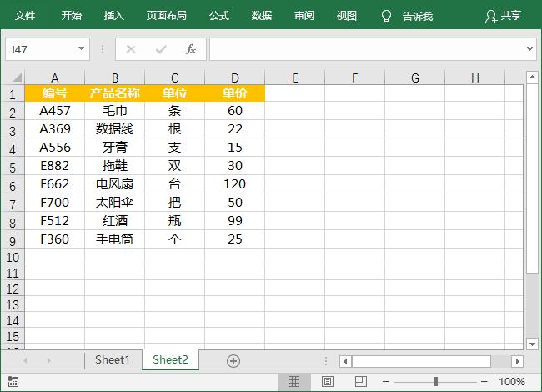Click the next sheet navigation arrow
This screenshot has height=392, width=542.
coord(48,361)
